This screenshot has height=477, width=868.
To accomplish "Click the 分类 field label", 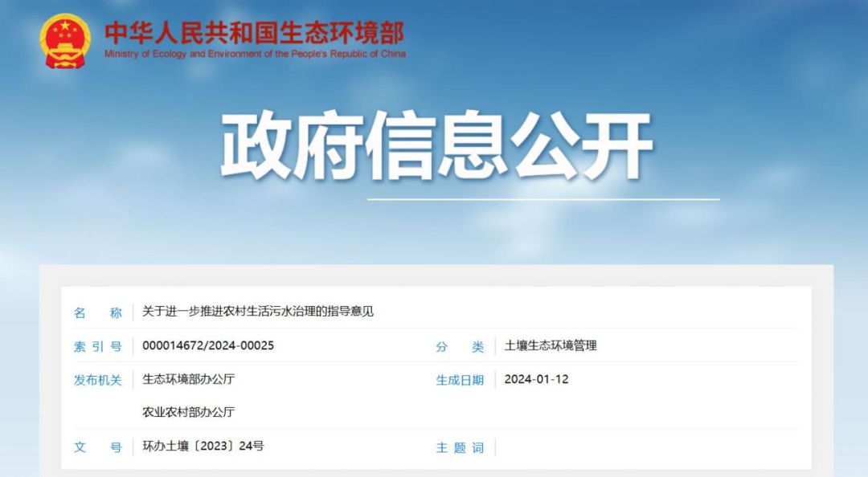I will point(460,346).
